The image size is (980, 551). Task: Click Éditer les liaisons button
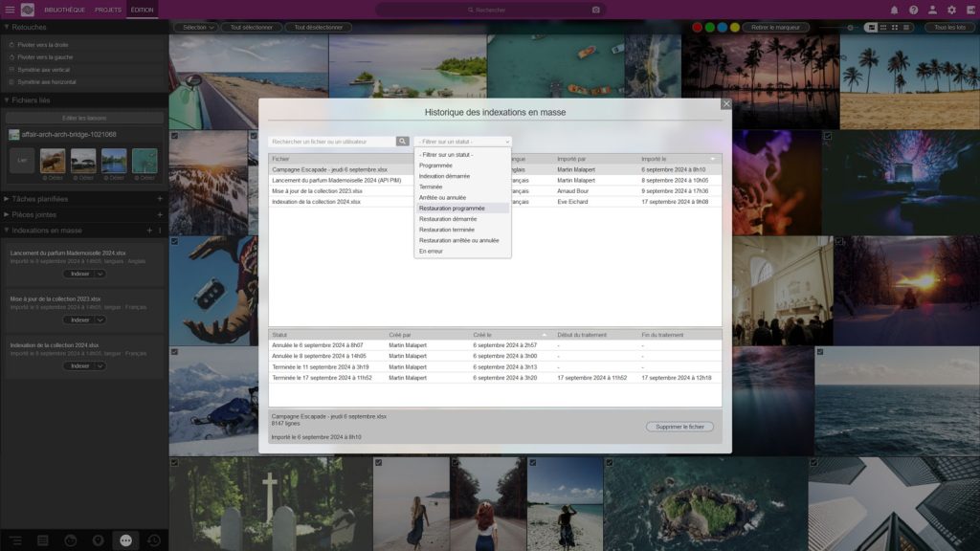pos(84,118)
